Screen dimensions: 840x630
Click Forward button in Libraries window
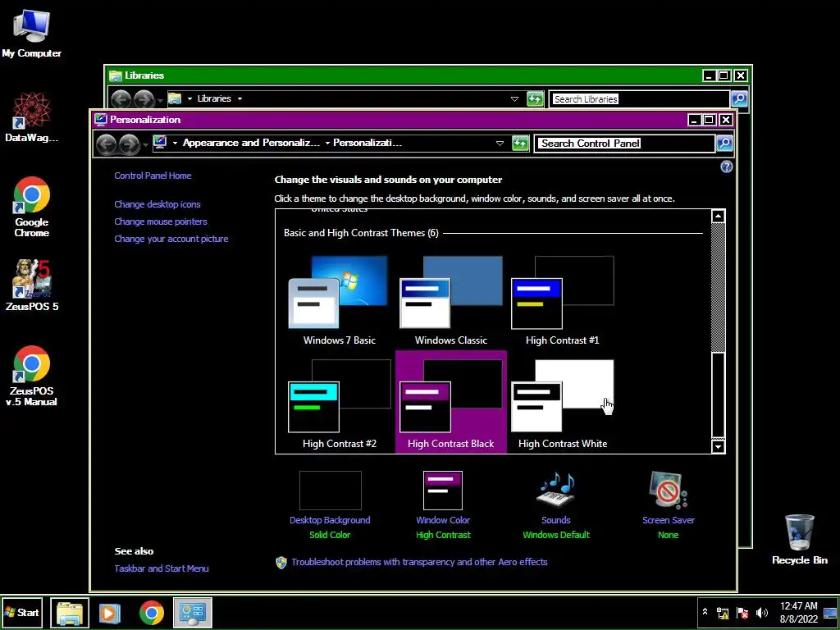144,99
